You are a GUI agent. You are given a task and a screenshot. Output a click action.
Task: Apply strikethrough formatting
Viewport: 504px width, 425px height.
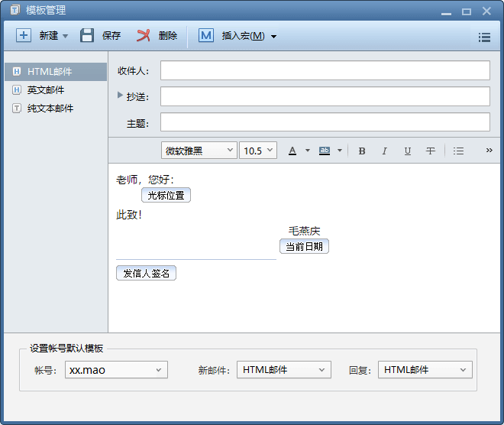click(x=431, y=151)
